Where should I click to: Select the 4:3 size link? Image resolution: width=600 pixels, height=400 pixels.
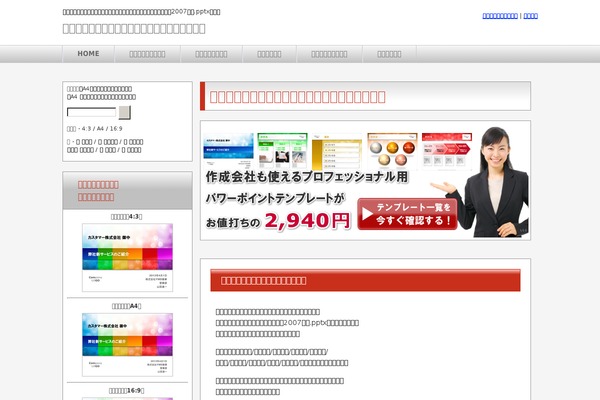86,129
